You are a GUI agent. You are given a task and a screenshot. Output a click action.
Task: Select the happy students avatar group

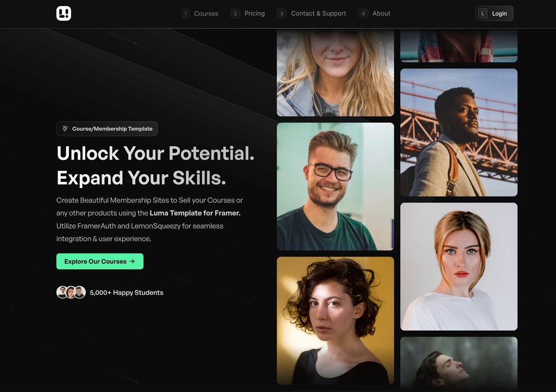tap(71, 293)
